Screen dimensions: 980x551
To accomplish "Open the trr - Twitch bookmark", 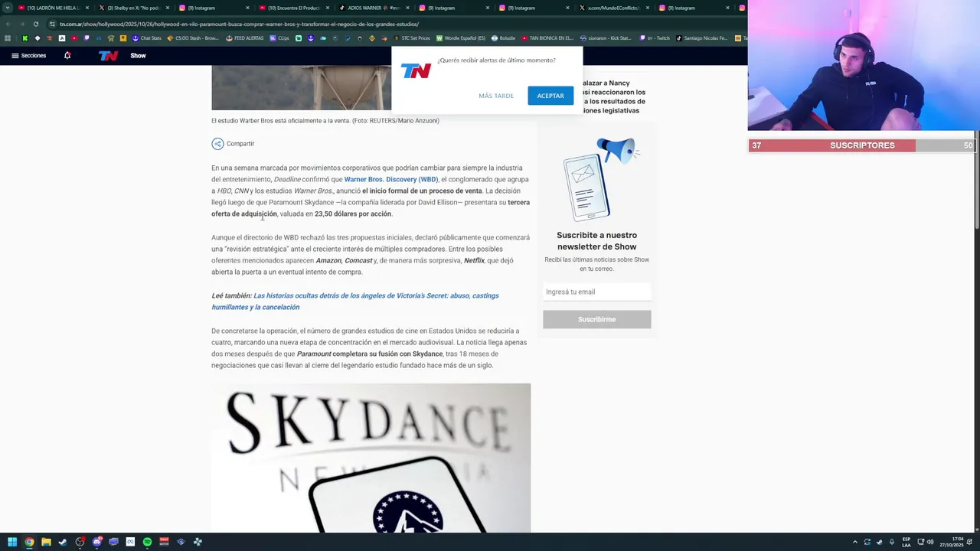I will point(655,38).
